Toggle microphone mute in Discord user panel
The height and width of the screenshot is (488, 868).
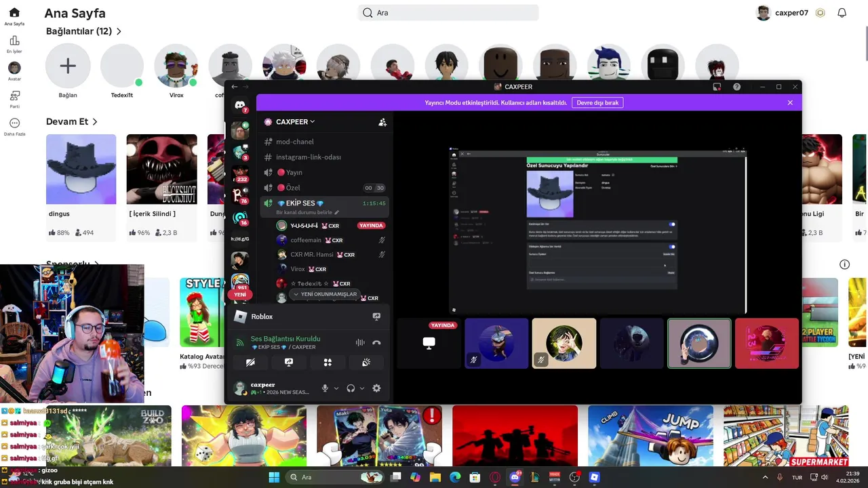coord(325,388)
